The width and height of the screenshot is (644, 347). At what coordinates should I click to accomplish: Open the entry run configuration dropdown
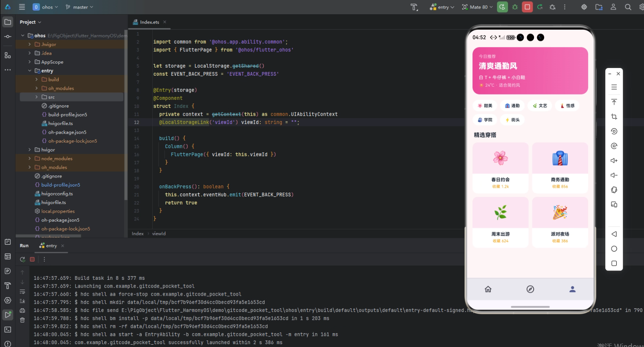click(442, 7)
